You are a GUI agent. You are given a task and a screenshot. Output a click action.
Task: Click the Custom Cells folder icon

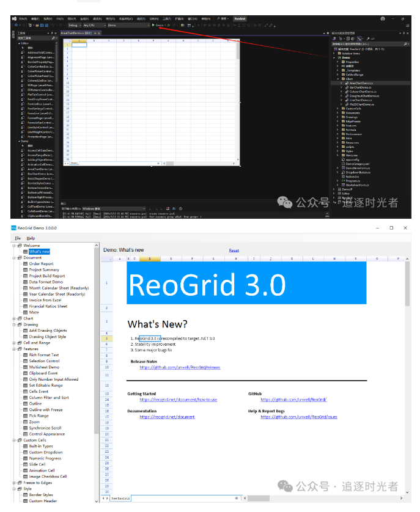(x=20, y=441)
